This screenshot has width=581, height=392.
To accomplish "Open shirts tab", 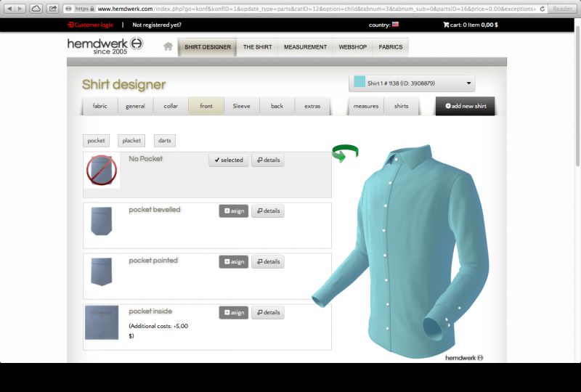I will coord(402,106).
